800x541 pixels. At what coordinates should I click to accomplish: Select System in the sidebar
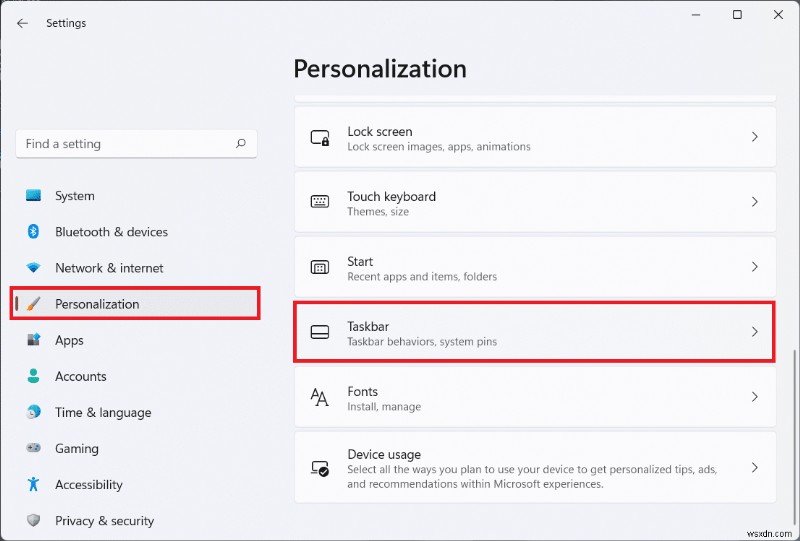[x=75, y=196]
